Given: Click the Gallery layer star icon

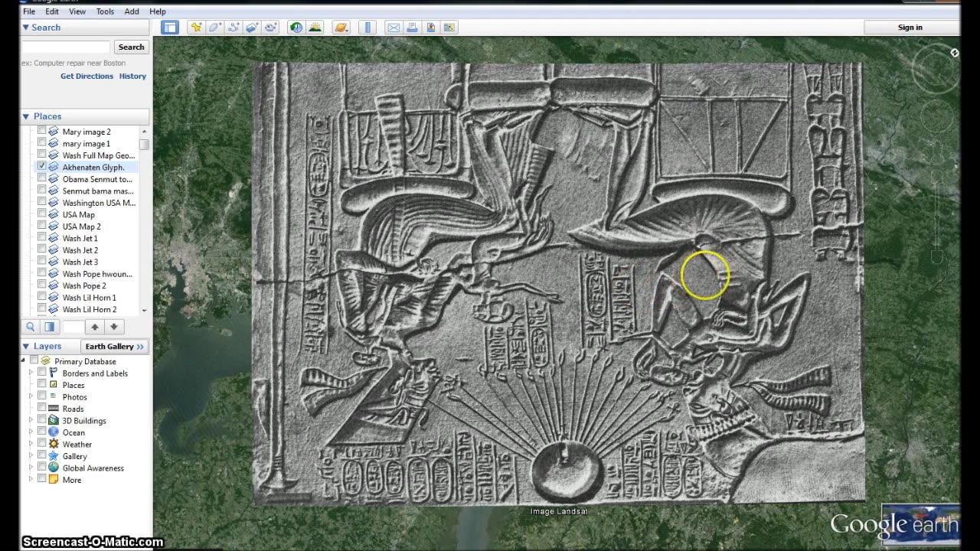Looking at the screenshot, I should (x=54, y=456).
